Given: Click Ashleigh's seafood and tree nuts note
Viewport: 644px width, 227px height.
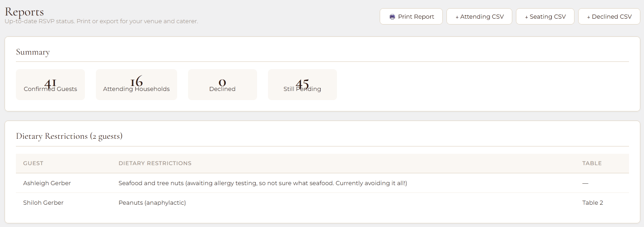Looking at the screenshot, I should pos(263,183).
